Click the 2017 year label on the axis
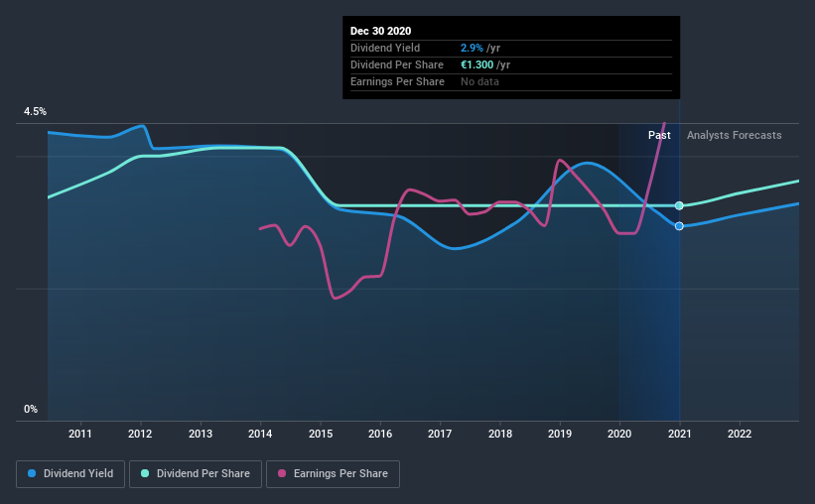The width and height of the screenshot is (815, 504). (440, 434)
